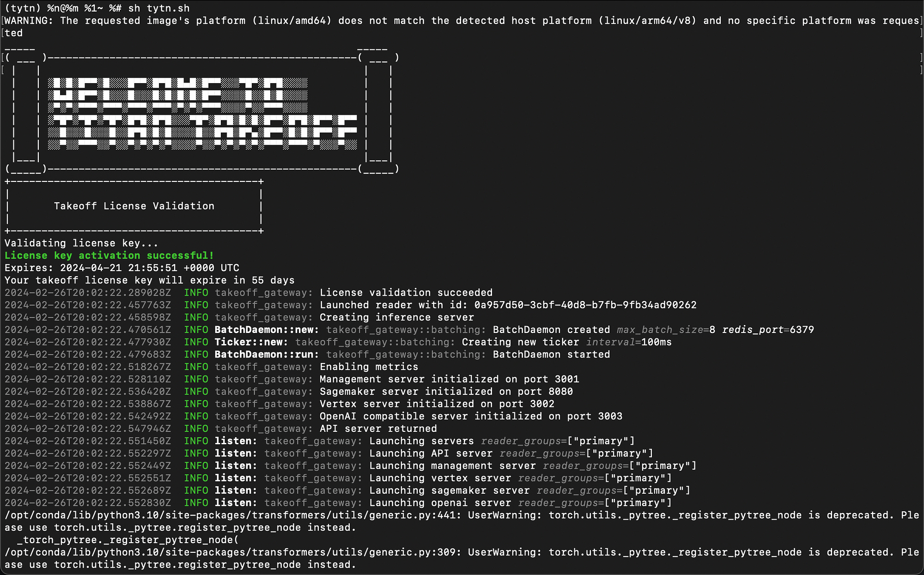
Task: Click the 'Launching vertex server' log line
Action: [441, 478]
